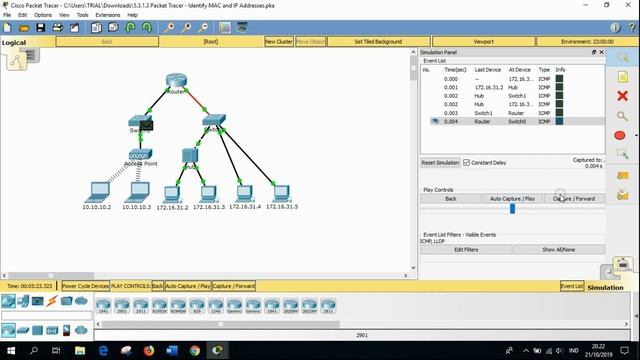The image size is (640, 360).
Task: Select the Switches subcategory icon
Action: 23,330
